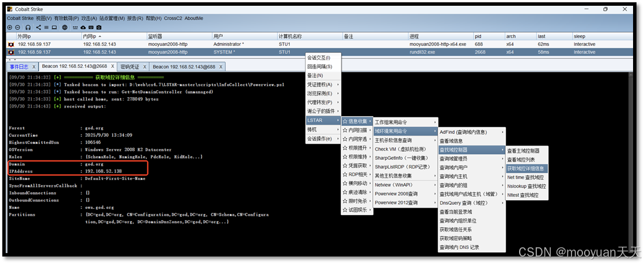This screenshot has height=264, width=644.
Task: Select 获取域控详细信息 menu entry
Action: 527,169
